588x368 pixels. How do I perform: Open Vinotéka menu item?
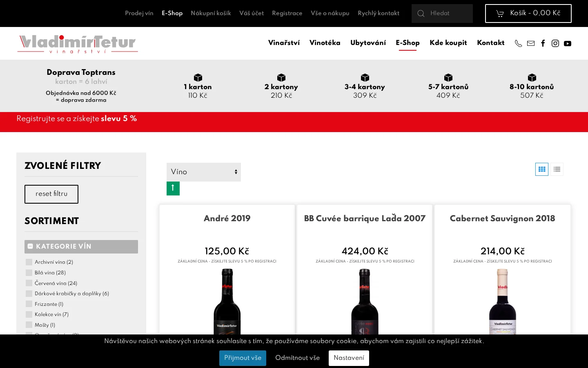(325, 43)
